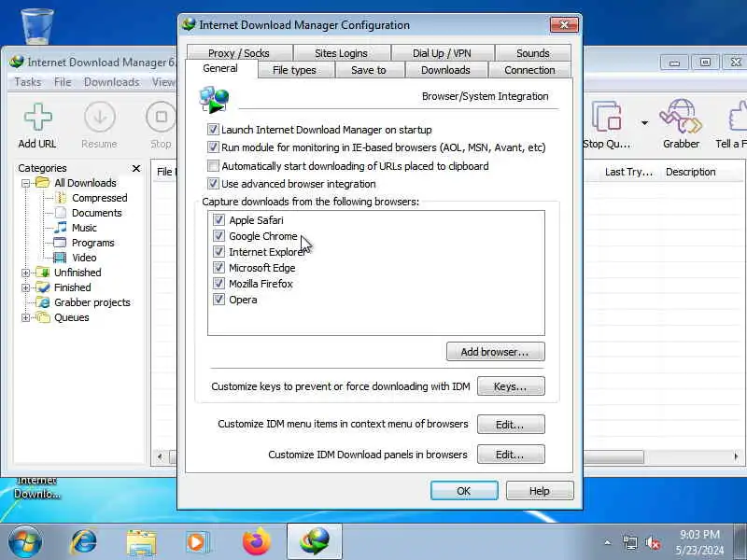Click the Help button
Viewport: 747px width, 560px height.
tap(540, 491)
